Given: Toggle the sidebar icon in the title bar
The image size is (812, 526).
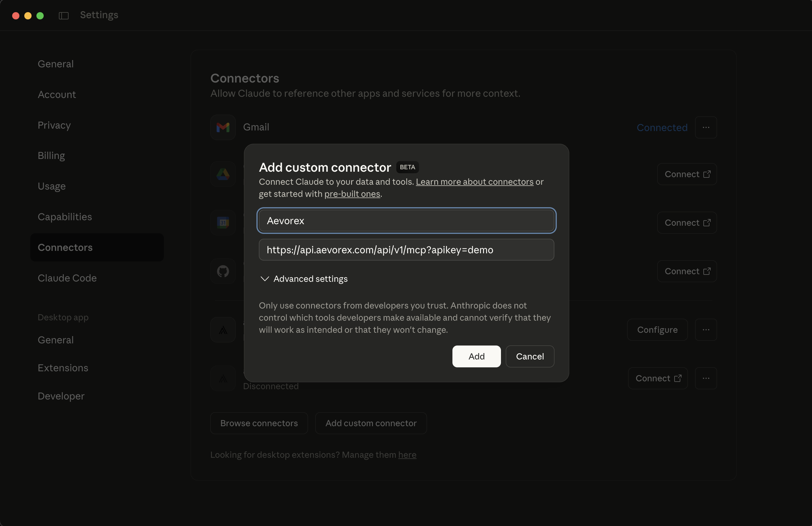Looking at the screenshot, I should [x=63, y=16].
